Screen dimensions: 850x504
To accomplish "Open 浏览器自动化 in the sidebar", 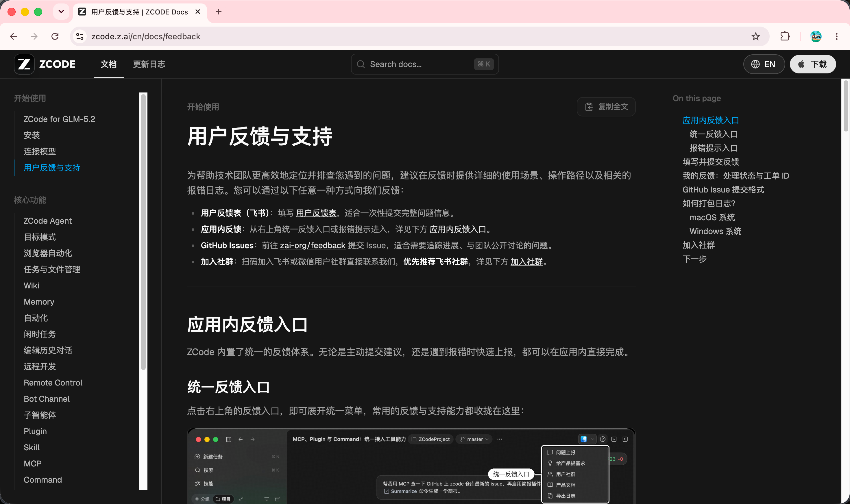I will click(48, 253).
